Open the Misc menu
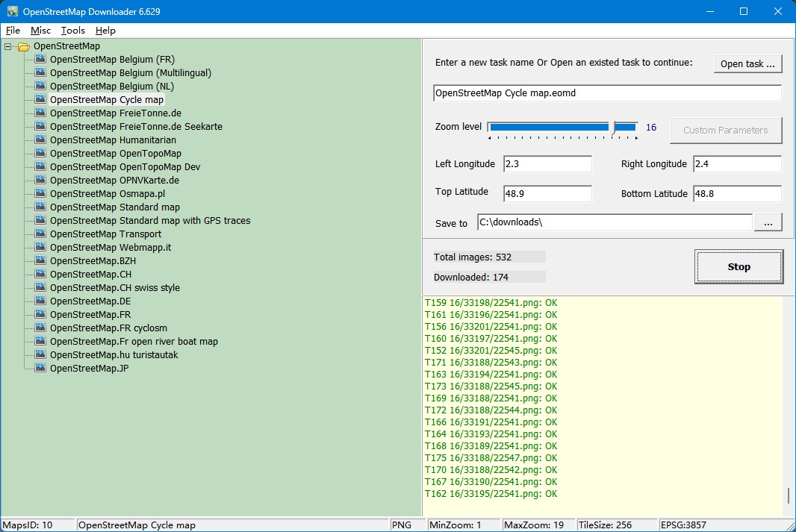The width and height of the screenshot is (796, 532). point(40,31)
